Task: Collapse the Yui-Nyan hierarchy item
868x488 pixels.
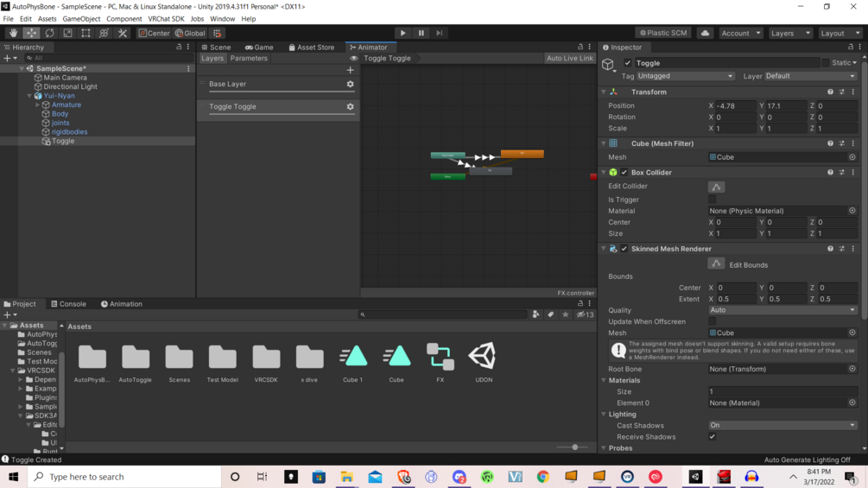Action: point(29,96)
